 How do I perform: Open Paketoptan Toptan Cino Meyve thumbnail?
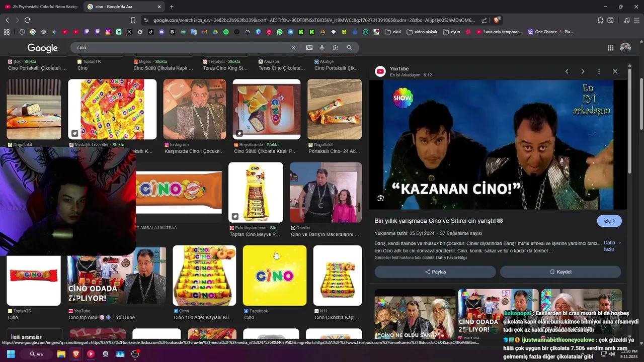(x=256, y=192)
